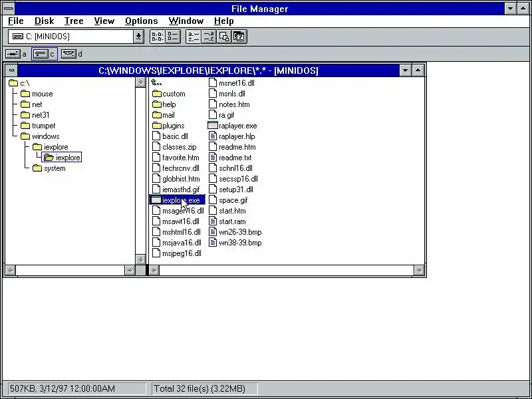This screenshot has width=532, height=399.
Task: Select readme.htm file
Action: pyautogui.click(x=232, y=147)
